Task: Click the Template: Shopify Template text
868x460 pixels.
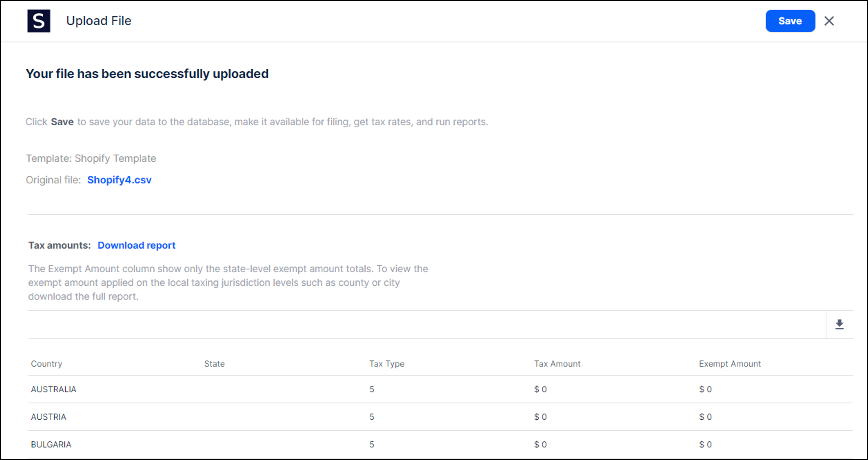Action: click(x=91, y=158)
